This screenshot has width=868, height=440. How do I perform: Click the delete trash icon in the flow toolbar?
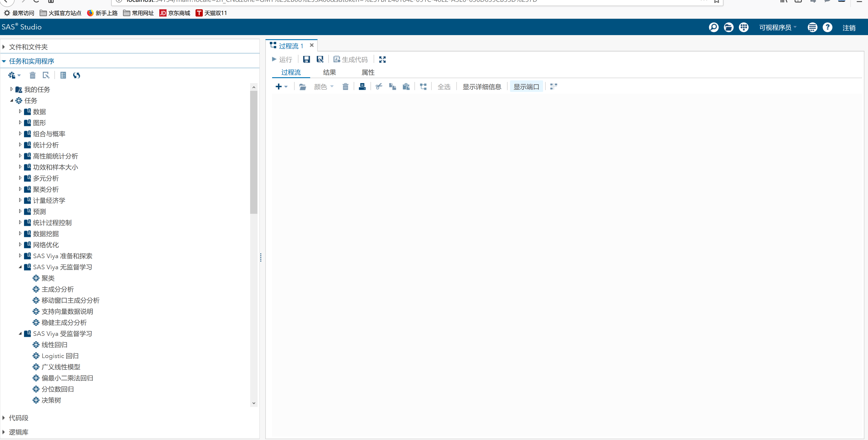345,87
